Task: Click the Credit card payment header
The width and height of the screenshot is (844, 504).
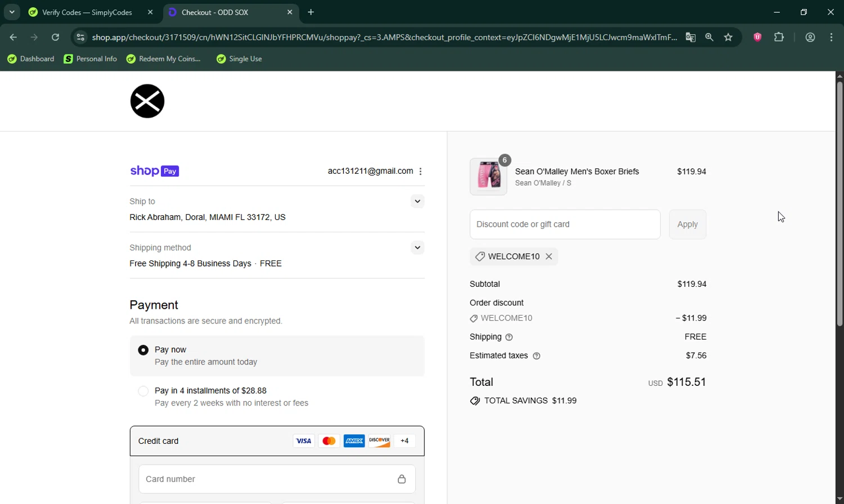Action: tap(277, 441)
